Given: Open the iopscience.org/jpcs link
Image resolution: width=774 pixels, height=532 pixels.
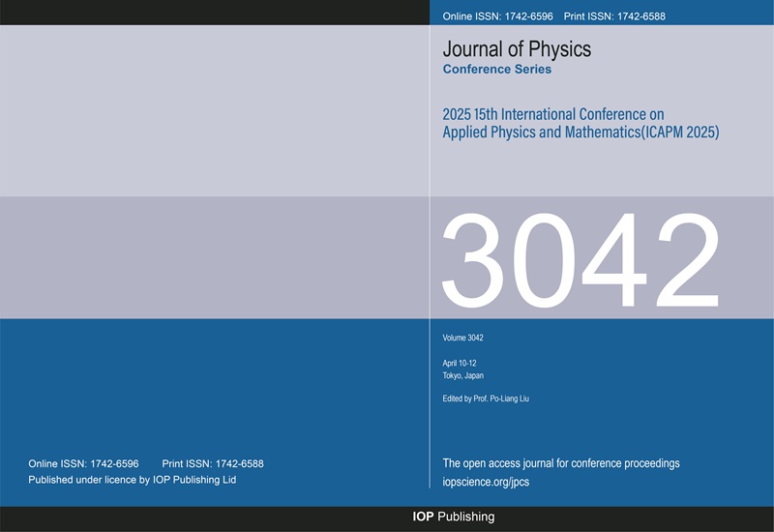Looking at the screenshot, I should click(x=486, y=482).
